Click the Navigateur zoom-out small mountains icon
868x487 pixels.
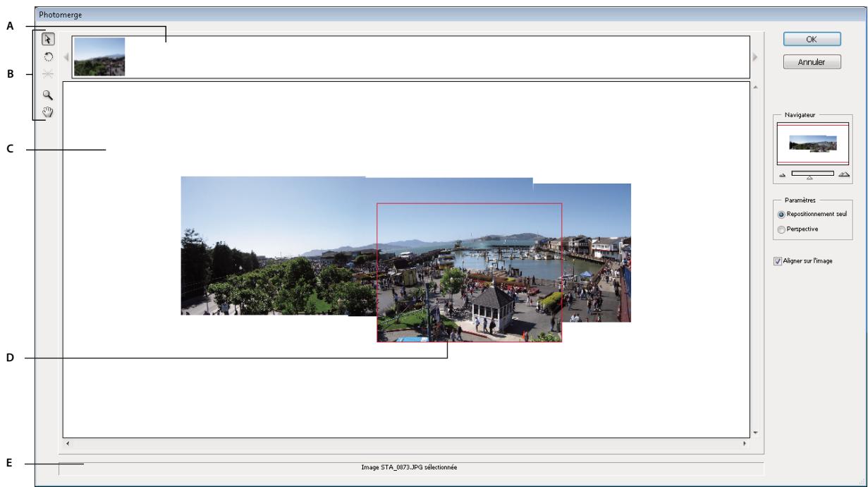coord(782,174)
